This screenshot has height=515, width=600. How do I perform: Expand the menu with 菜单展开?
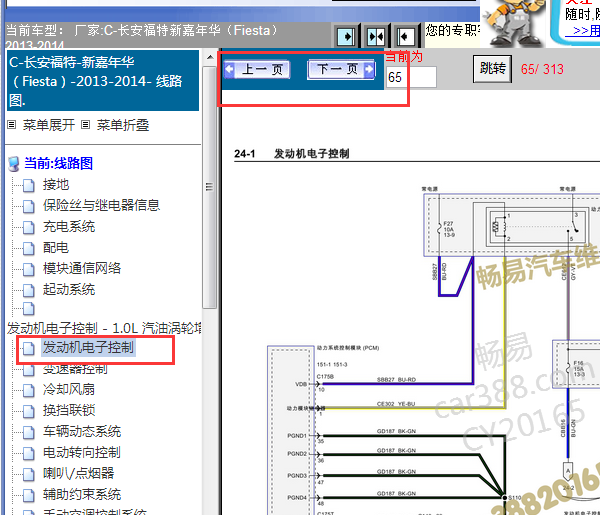click(x=49, y=125)
